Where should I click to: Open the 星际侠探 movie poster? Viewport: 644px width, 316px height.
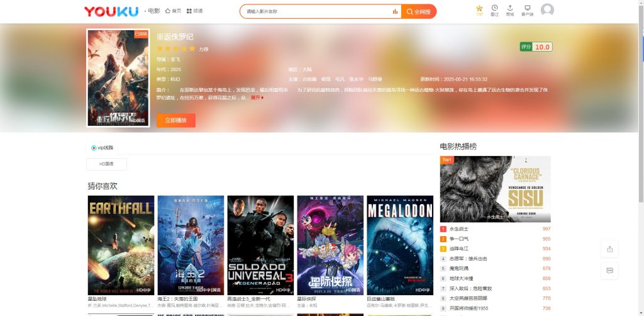pyautogui.click(x=331, y=245)
